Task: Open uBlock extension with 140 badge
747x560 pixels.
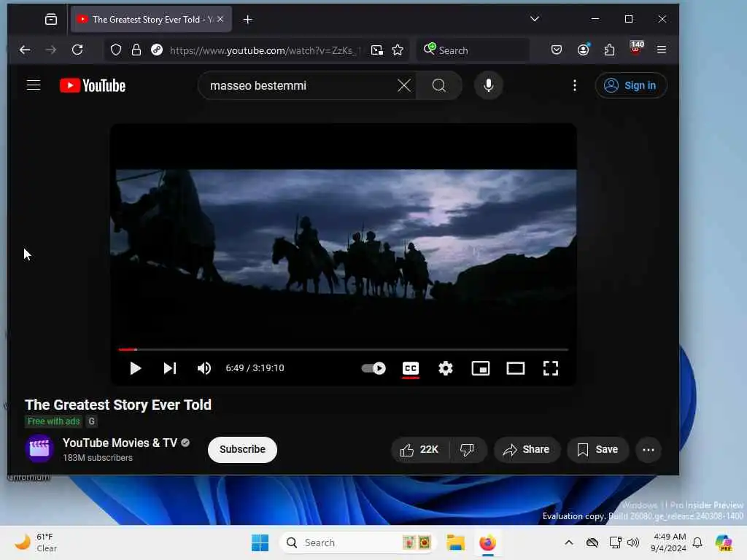Action: 636,48
